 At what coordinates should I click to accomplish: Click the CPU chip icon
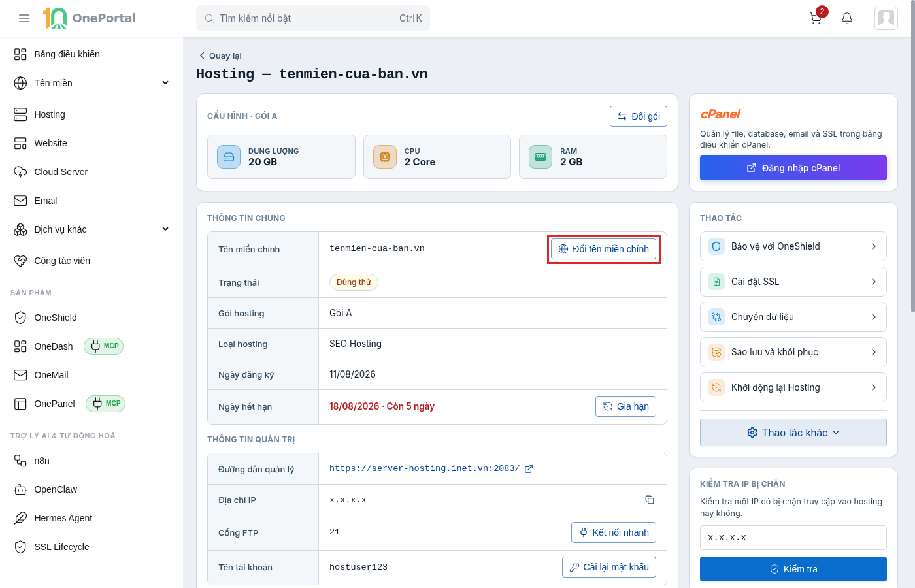click(385, 157)
